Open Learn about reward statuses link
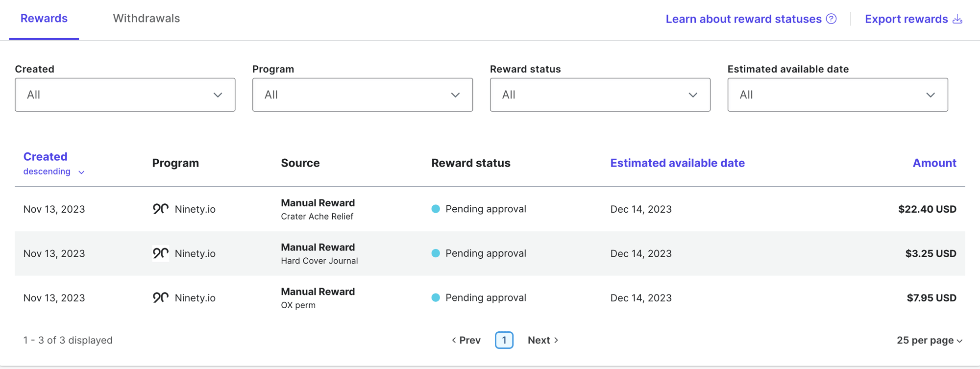The image size is (980, 369). [x=743, y=19]
